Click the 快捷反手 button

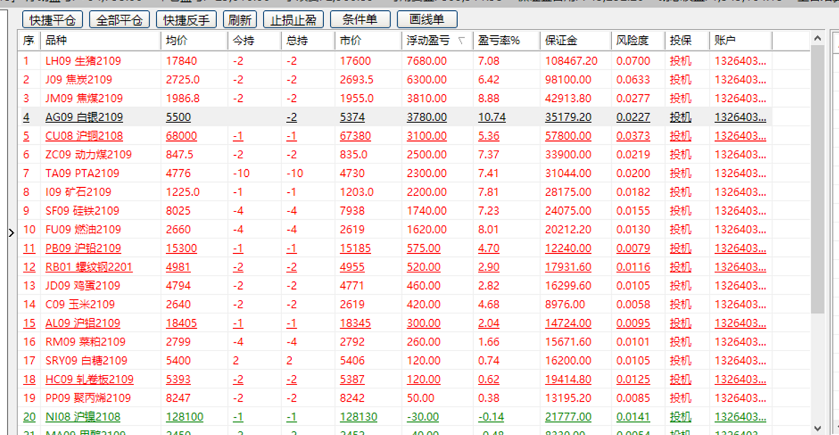click(x=186, y=20)
